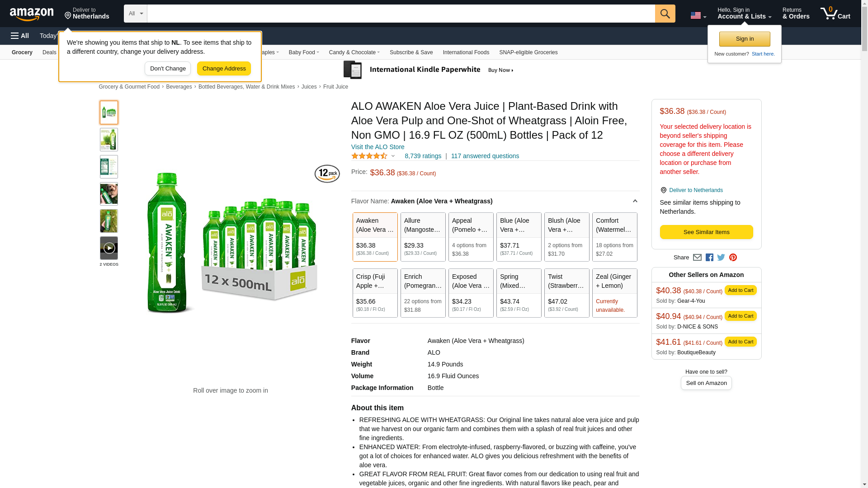Viewport: 868px width, 488px height.
Task: Open the Baby Food menu
Action: pyautogui.click(x=304, y=52)
